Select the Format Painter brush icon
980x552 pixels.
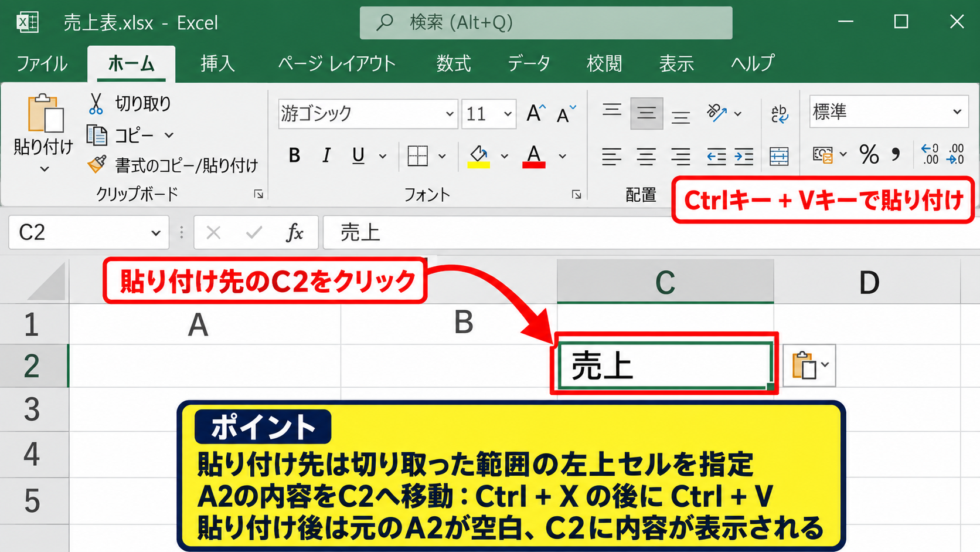(97, 165)
